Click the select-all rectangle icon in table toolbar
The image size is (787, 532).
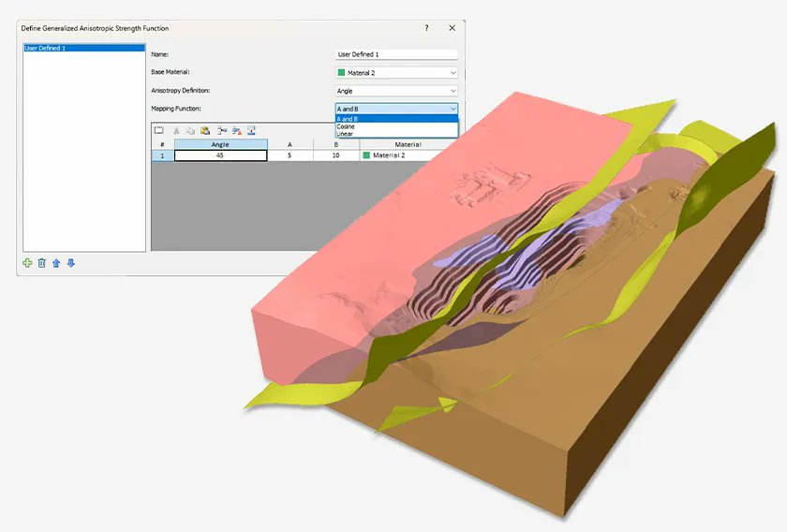[x=159, y=130]
